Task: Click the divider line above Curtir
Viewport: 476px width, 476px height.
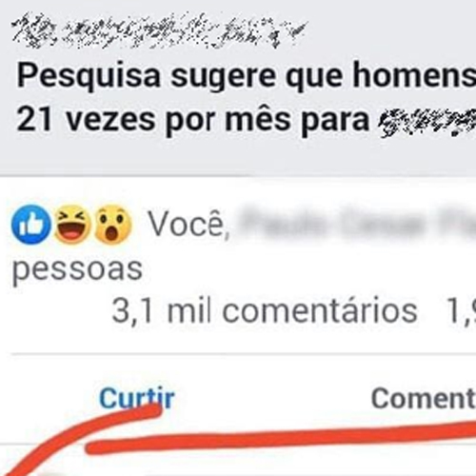Action: (x=244, y=353)
